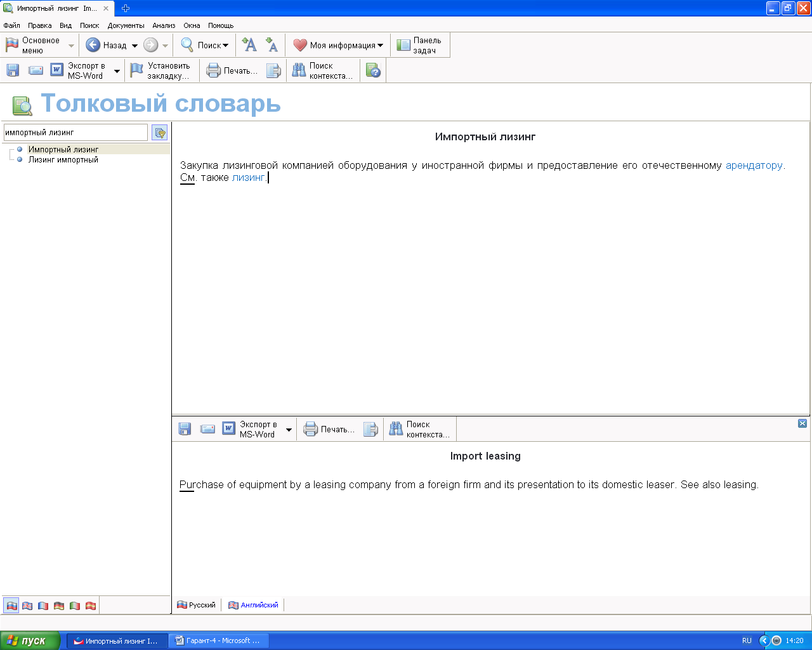Click the save icon in the top toolbar
This screenshot has height=650, width=812.
click(x=13, y=70)
